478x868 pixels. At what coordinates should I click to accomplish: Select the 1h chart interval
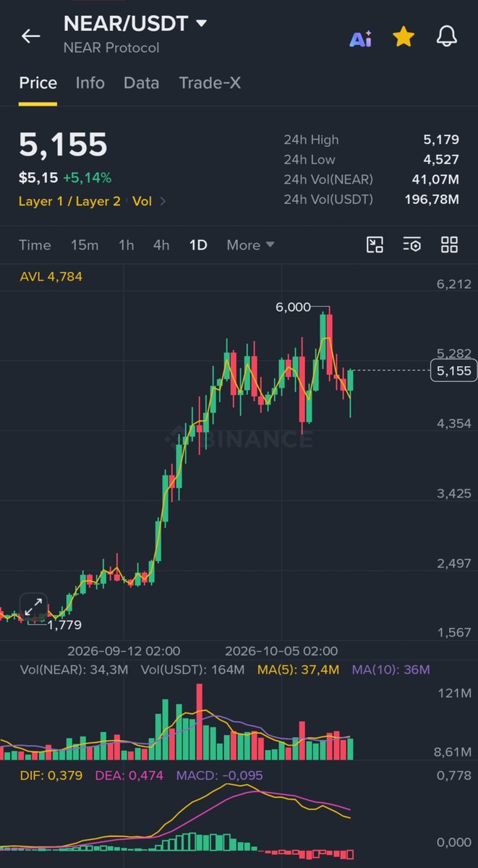126,245
